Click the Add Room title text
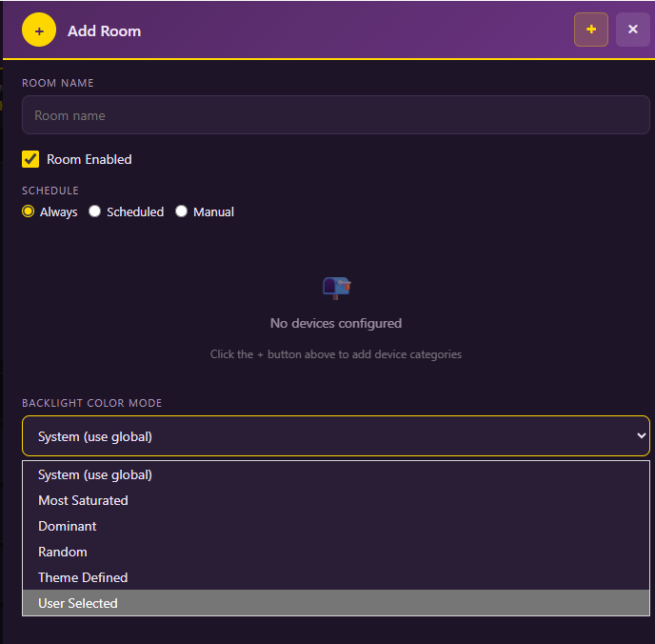655x644 pixels. tap(105, 30)
